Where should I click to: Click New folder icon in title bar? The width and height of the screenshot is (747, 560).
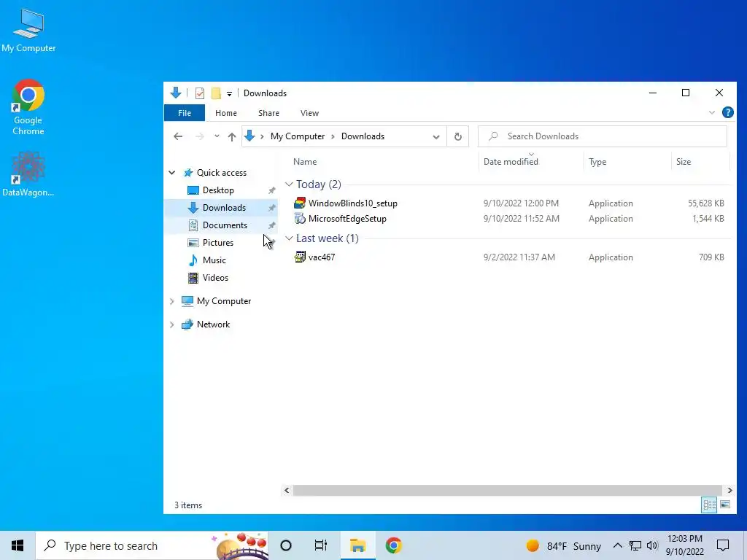click(x=216, y=93)
